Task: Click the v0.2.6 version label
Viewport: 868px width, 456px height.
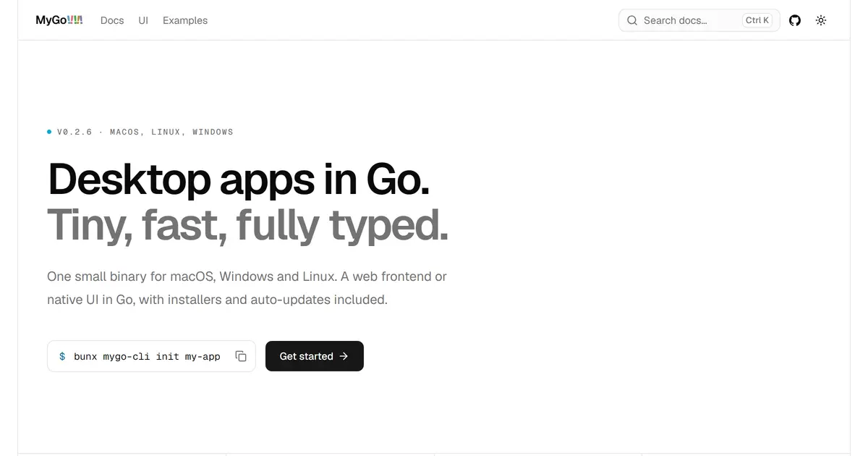Action: point(75,132)
